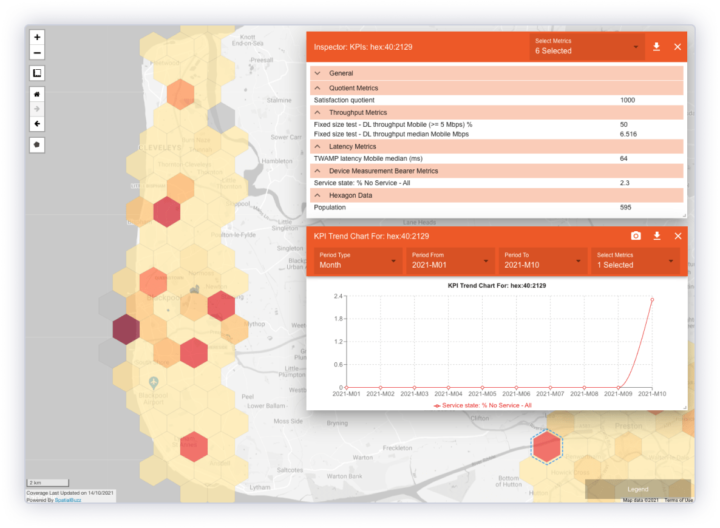
Task: Click the 2021-M10 chart data point
Action: (x=653, y=299)
